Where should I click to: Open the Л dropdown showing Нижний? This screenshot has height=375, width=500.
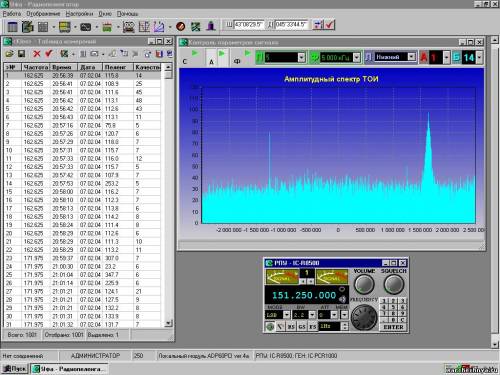point(412,57)
